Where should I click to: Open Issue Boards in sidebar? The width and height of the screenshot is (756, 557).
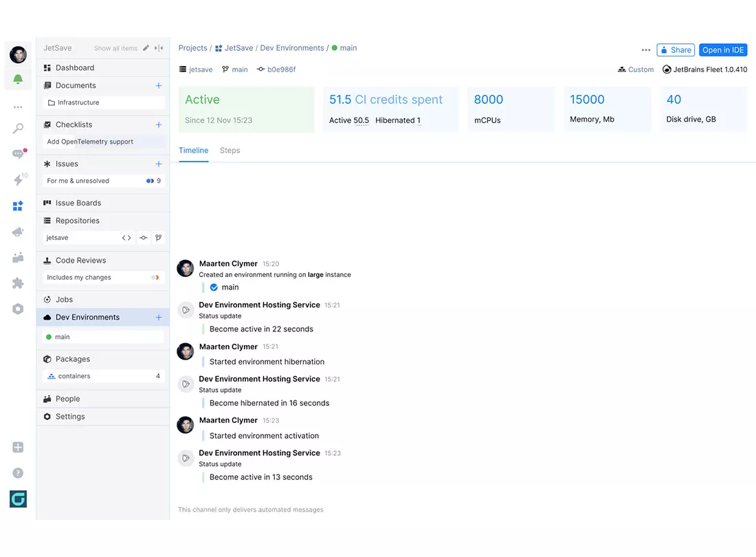coord(103,203)
